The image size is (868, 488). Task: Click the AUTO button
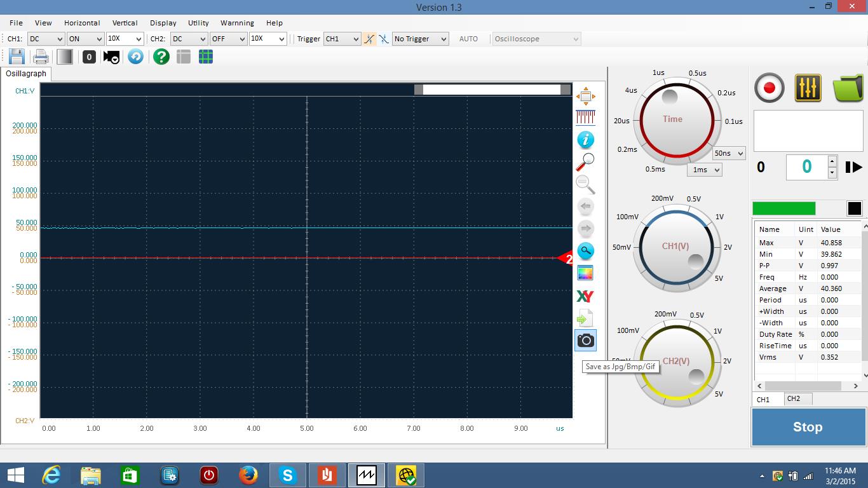coord(468,39)
